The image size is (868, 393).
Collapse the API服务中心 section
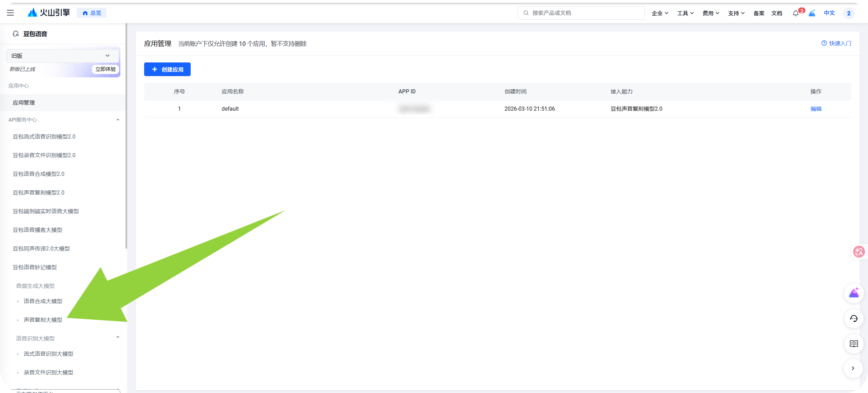(x=118, y=120)
